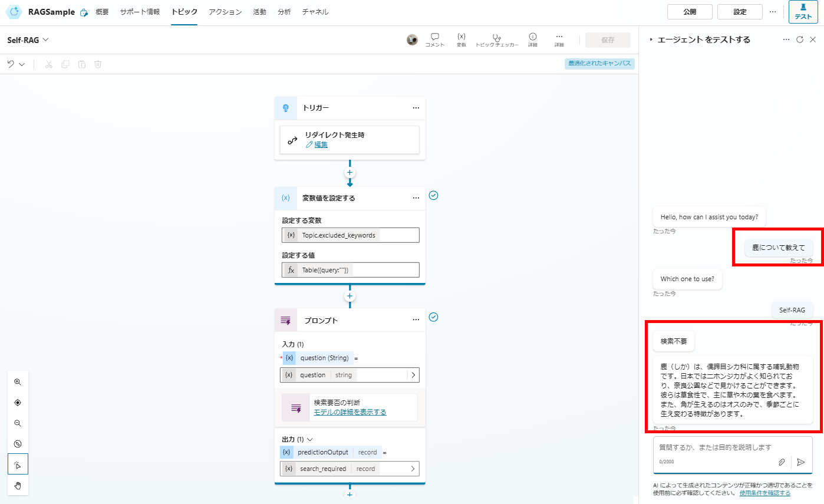The image size is (824, 504).
Task: Open the アクション menu item
Action: coord(225,11)
